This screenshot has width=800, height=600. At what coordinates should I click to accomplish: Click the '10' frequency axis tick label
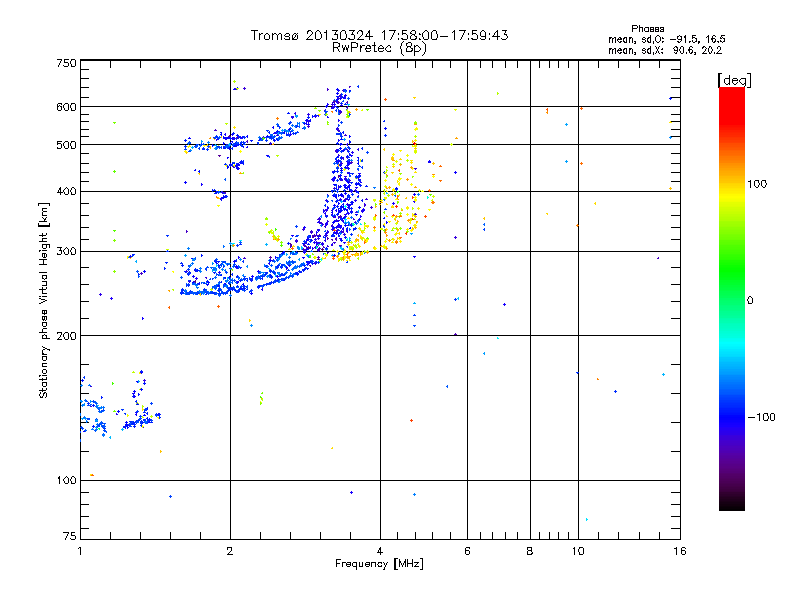(x=578, y=551)
